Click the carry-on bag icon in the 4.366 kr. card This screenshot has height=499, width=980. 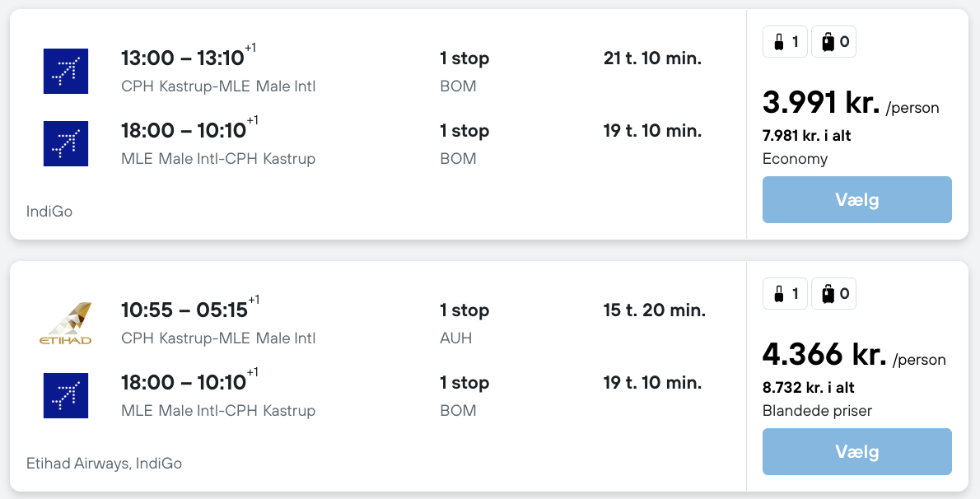coord(777,294)
